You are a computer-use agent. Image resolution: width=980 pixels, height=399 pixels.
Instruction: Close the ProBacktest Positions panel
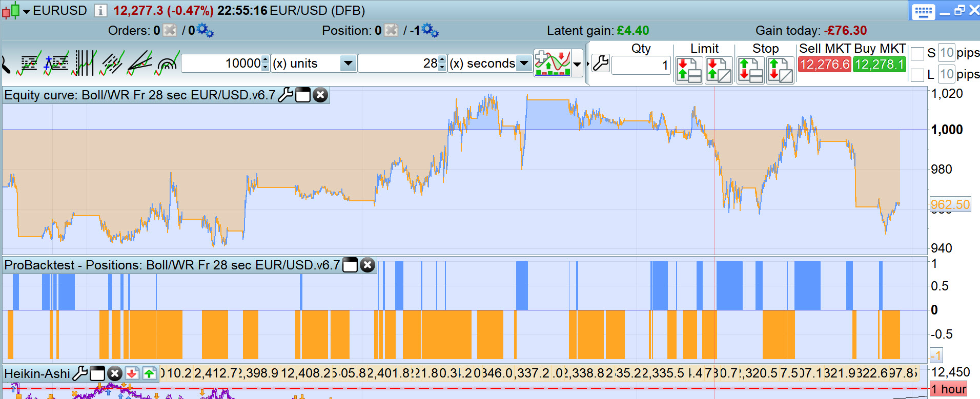click(x=367, y=265)
